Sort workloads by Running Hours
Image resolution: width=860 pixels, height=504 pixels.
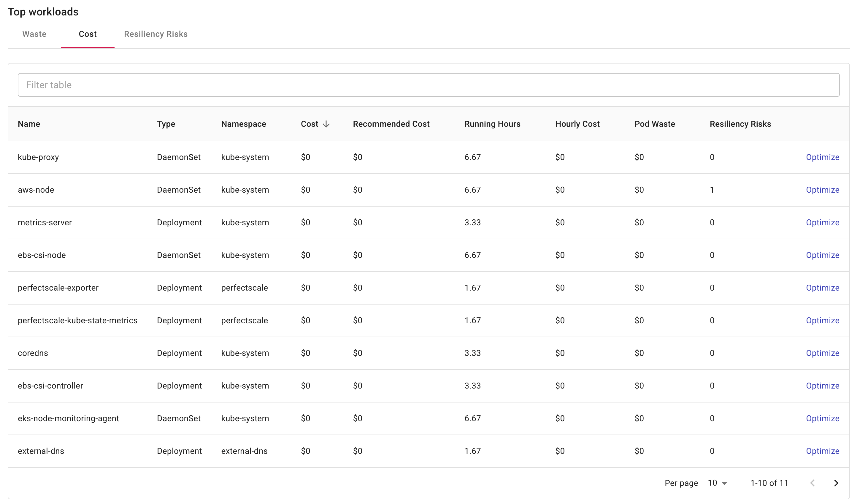[492, 124]
